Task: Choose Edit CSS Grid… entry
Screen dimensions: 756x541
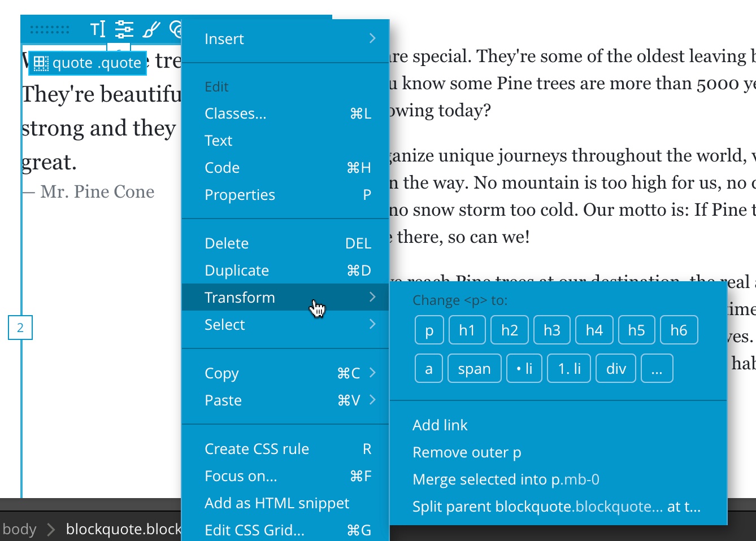Action: tap(285, 530)
